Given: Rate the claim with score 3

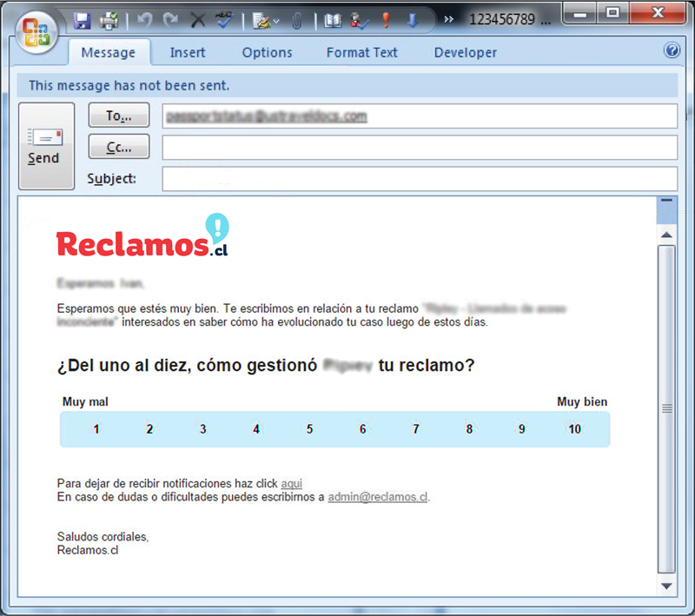Looking at the screenshot, I should tap(202, 429).
